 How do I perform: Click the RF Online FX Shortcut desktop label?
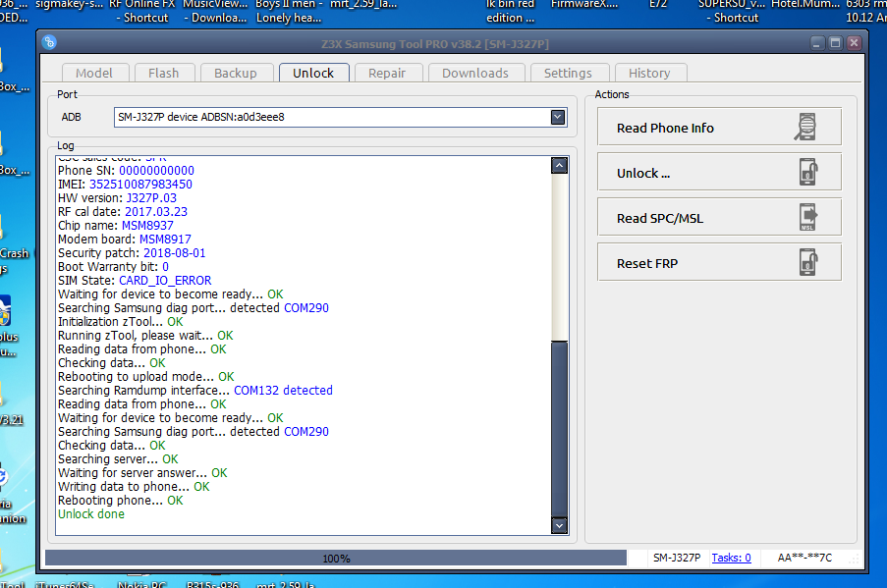tap(142, 12)
